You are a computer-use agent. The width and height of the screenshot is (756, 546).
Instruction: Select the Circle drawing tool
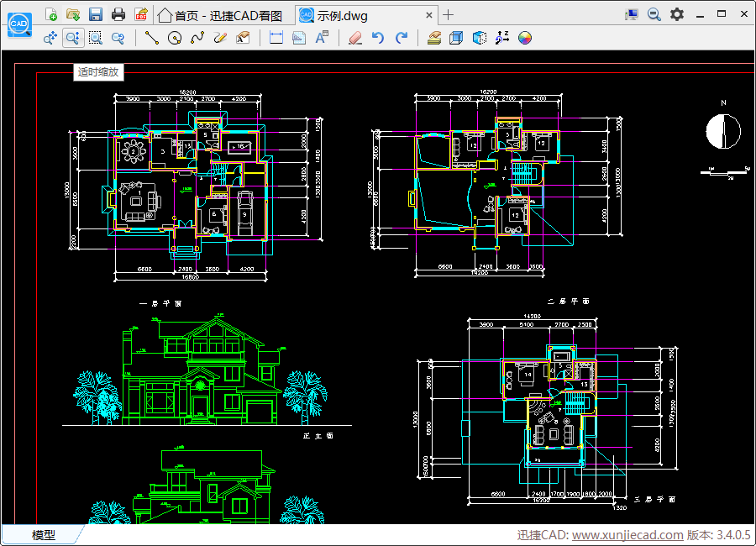point(175,38)
